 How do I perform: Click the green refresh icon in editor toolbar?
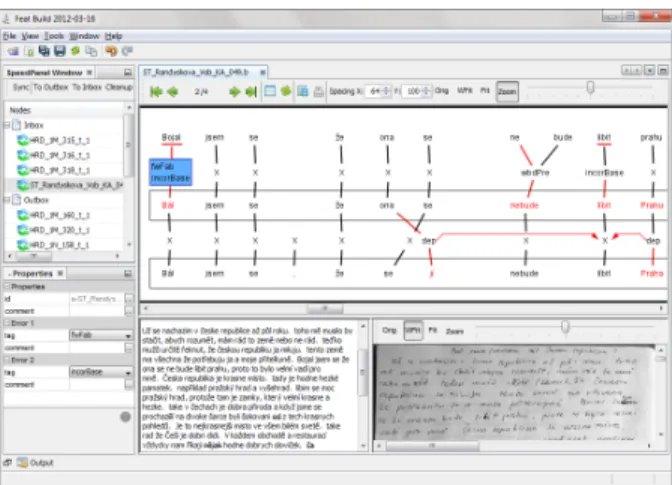click(285, 91)
